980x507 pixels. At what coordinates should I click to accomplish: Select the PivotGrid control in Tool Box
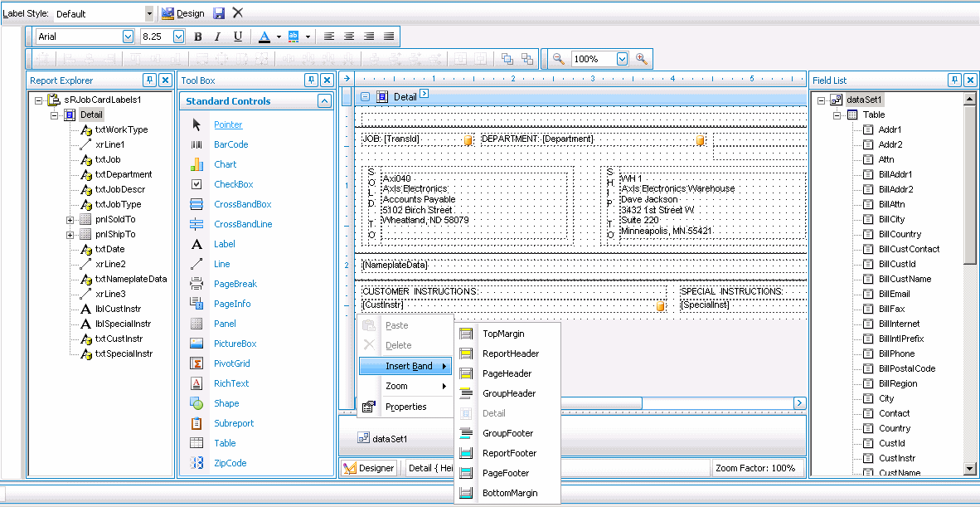(231, 363)
